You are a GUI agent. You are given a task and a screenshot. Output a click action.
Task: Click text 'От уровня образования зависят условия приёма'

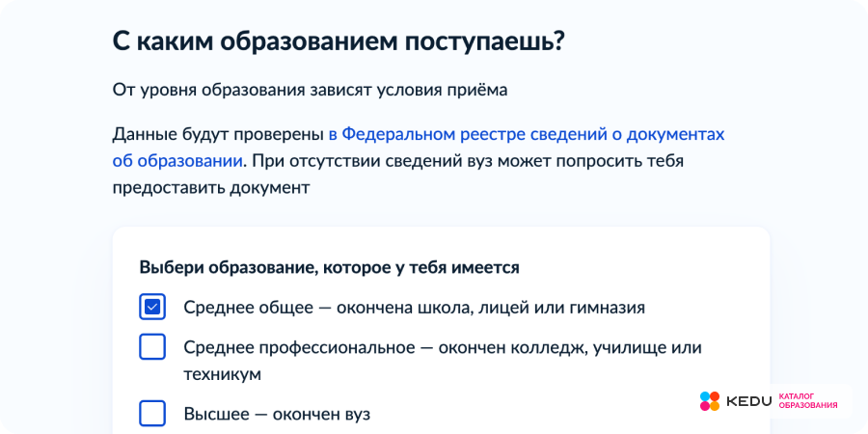coord(310,90)
